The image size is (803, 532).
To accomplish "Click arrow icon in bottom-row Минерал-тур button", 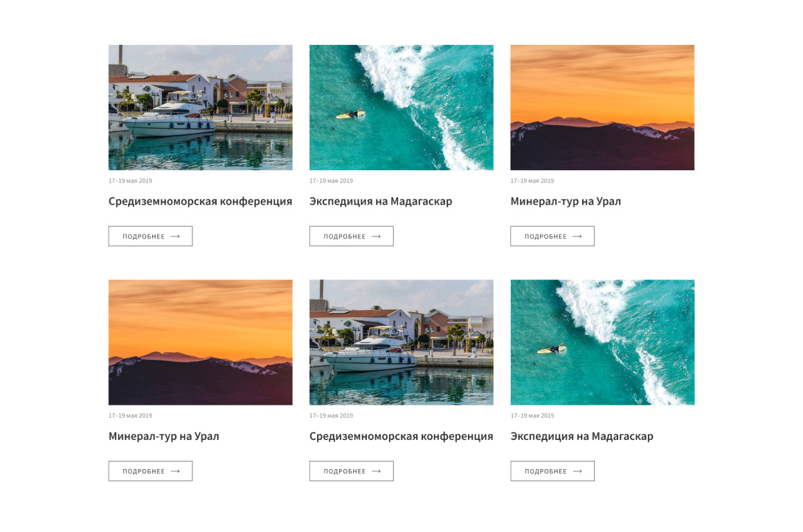I will coord(175,471).
